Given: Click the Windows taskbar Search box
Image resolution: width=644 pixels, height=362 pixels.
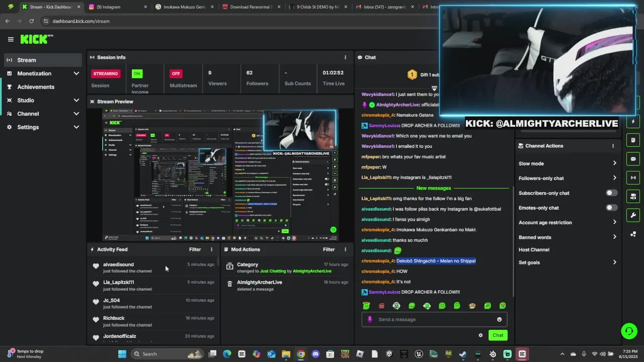Looking at the screenshot, I should coord(168,354).
